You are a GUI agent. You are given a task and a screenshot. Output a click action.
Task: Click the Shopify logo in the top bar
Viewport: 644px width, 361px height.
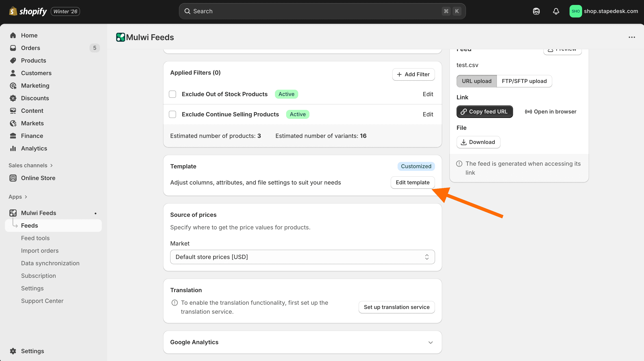click(28, 11)
